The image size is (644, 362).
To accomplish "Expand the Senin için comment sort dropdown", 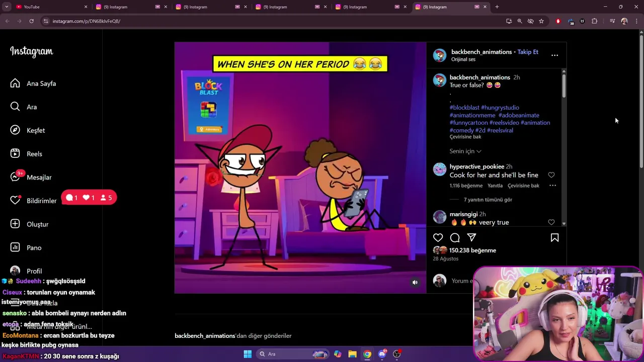I will pos(465,151).
